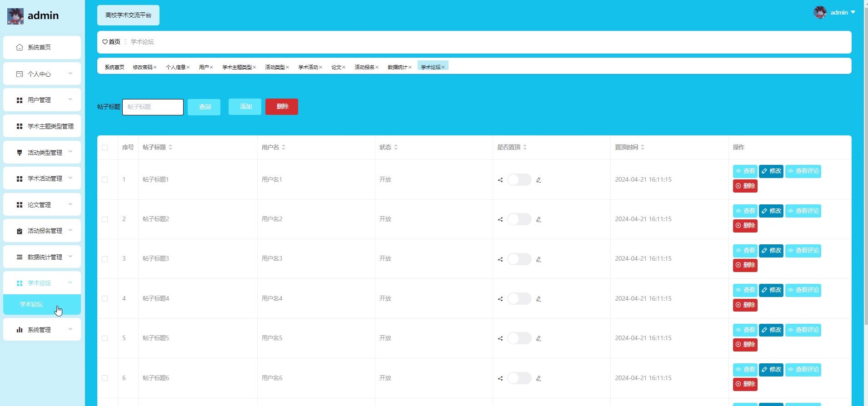Click the 首页 breadcrumb link
The width and height of the screenshot is (868, 406).
[x=115, y=42]
